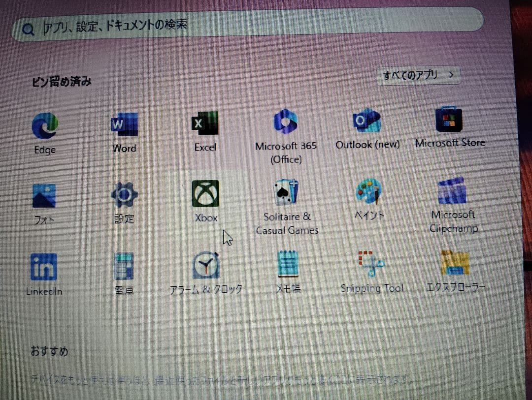The height and width of the screenshot is (400, 532).
Task: Expand すべてのアプリ to view all apps
Action: (418, 75)
